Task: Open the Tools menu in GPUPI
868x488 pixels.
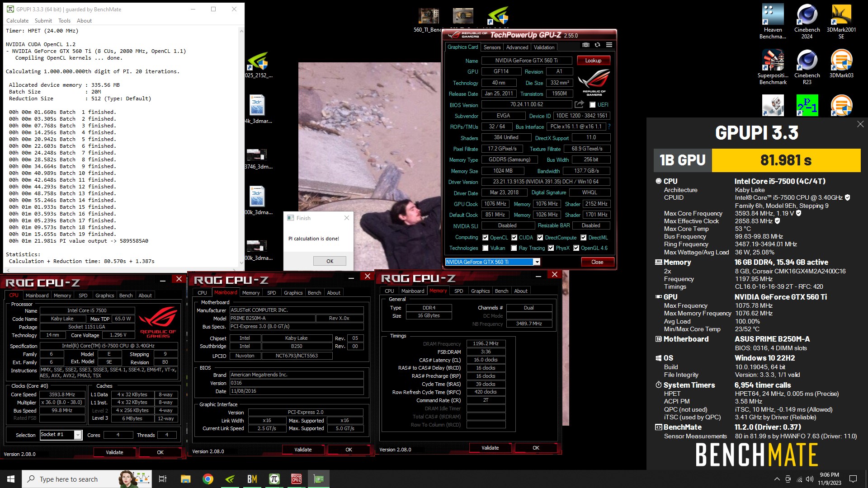Action: 64,21
